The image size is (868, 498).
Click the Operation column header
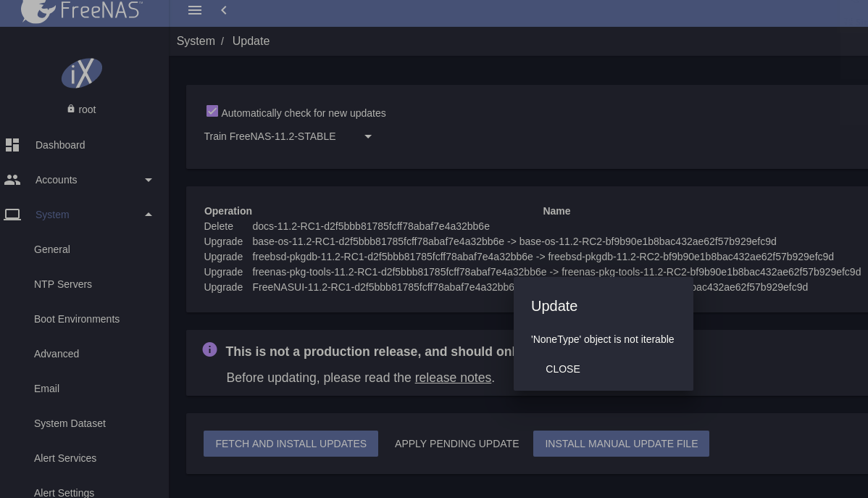click(x=228, y=211)
